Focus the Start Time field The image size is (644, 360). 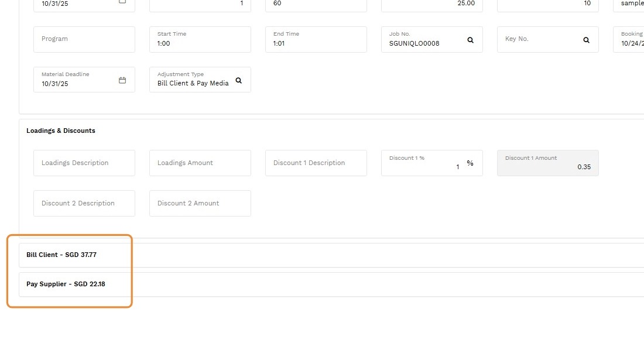point(200,43)
